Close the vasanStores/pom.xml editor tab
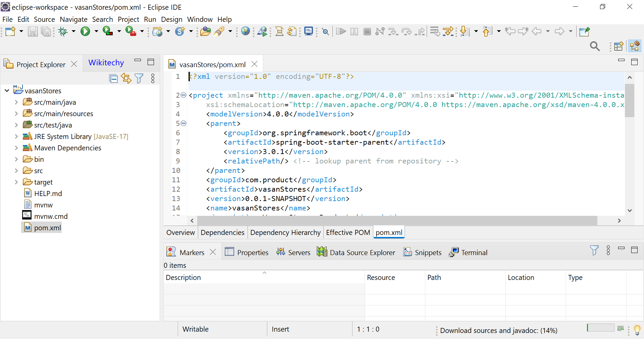 [x=255, y=64]
